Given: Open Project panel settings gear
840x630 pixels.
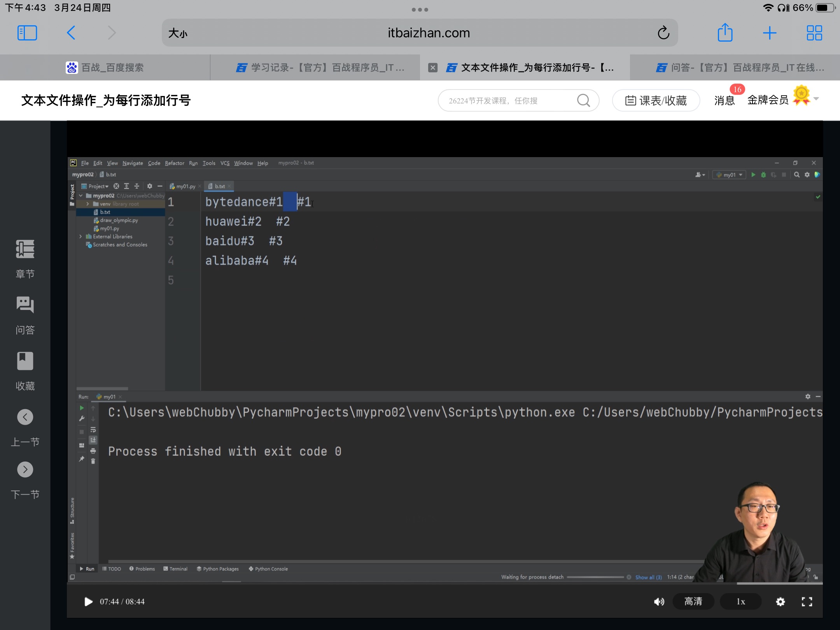Looking at the screenshot, I should (x=150, y=186).
